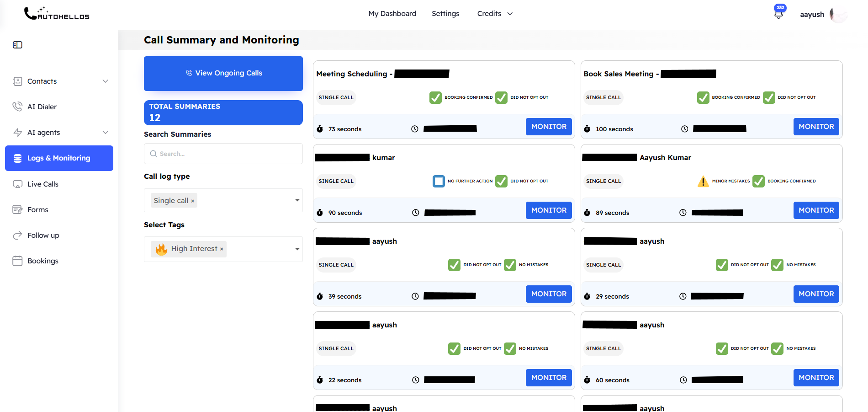The width and height of the screenshot is (868, 412).
Task: Toggle the sidebar collapse icon
Action: pos(17,45)
